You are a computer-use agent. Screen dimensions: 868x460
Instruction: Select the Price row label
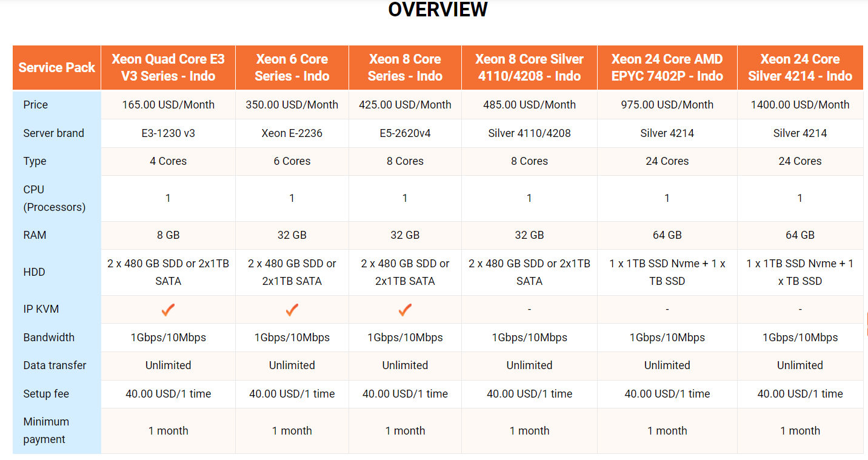point(35,104)
